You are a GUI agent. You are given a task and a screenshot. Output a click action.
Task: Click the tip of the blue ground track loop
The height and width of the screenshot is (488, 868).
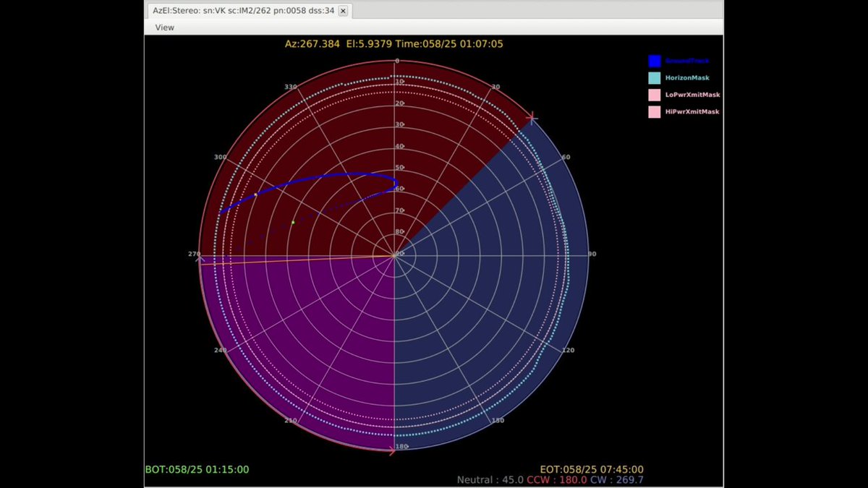pos(396,181)
